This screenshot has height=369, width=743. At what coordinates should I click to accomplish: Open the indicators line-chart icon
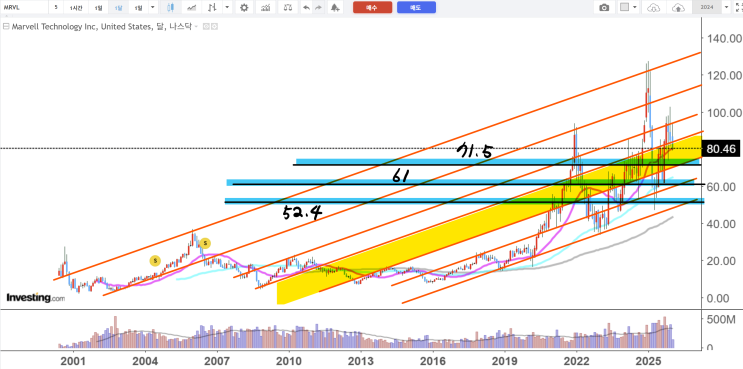point(192,8)
